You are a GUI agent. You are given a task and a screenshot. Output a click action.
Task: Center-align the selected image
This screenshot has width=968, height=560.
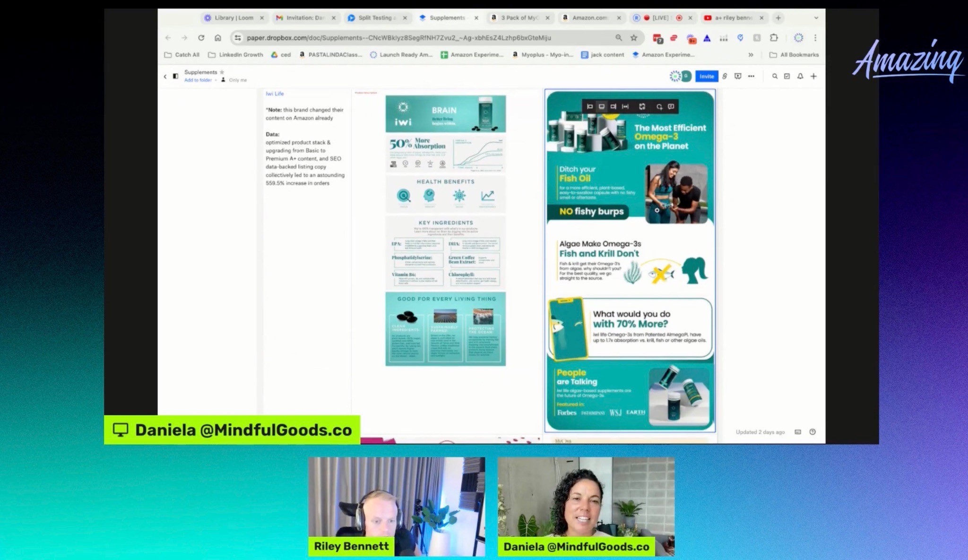coord(601,107)
